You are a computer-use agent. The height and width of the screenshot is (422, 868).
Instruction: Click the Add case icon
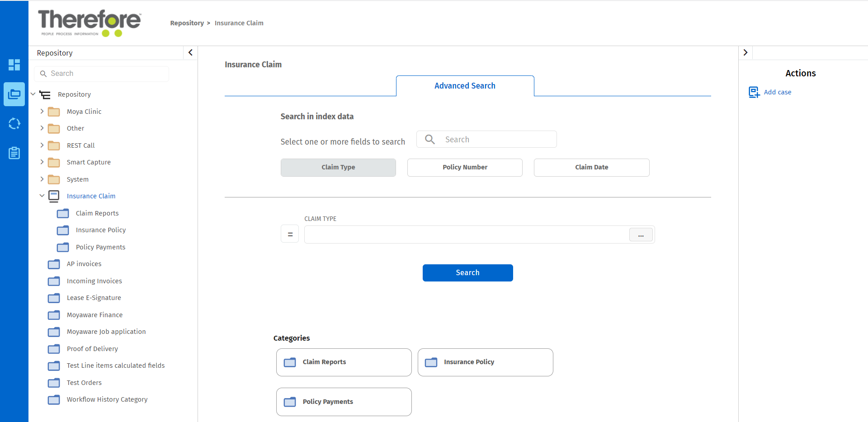(754, 92)
